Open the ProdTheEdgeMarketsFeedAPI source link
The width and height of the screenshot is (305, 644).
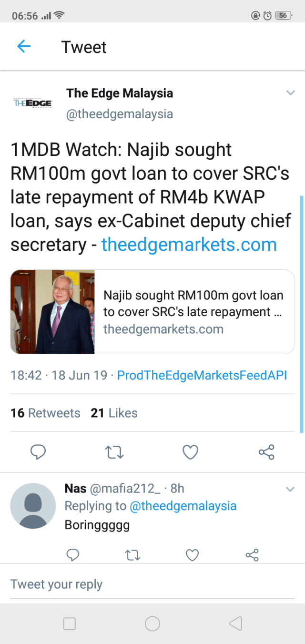pyautogui.click(x=202, y=375)
